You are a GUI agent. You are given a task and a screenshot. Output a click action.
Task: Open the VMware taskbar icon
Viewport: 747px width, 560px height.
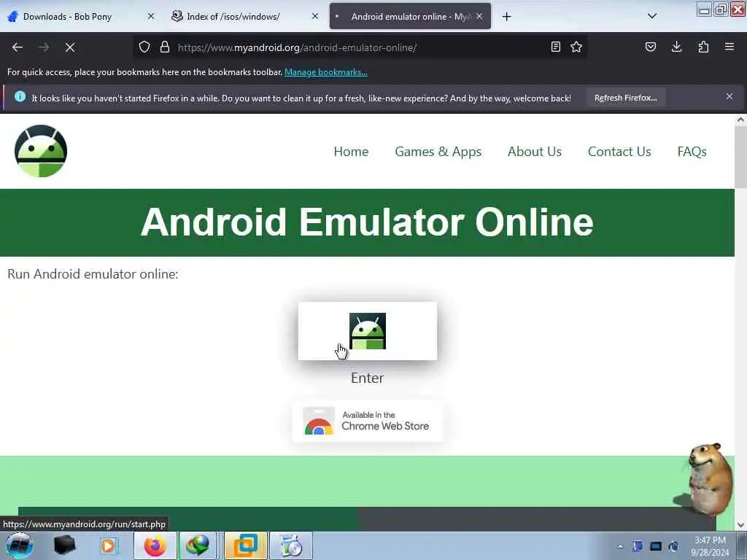246,545
